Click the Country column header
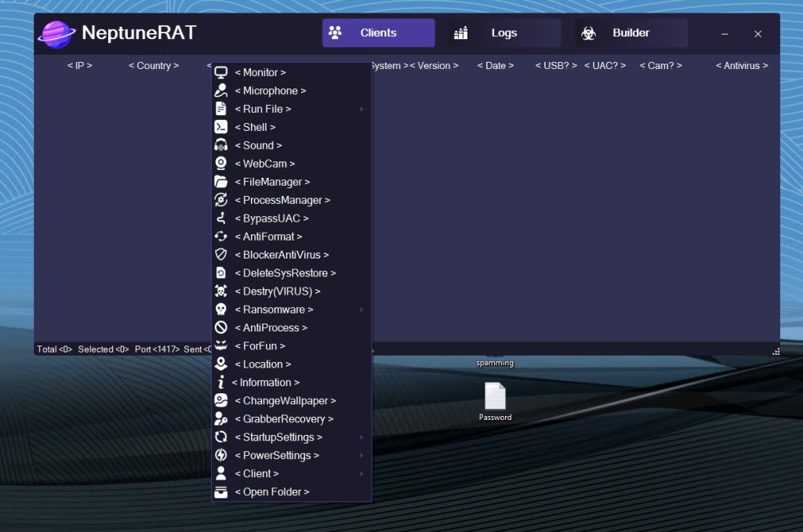Screen dimensions: 803x532 click(154, 66)
